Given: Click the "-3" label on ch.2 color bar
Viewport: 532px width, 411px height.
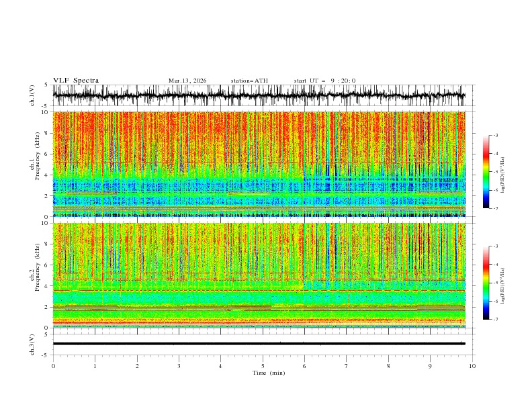Looking at the screenshot, I should (496, 246).
